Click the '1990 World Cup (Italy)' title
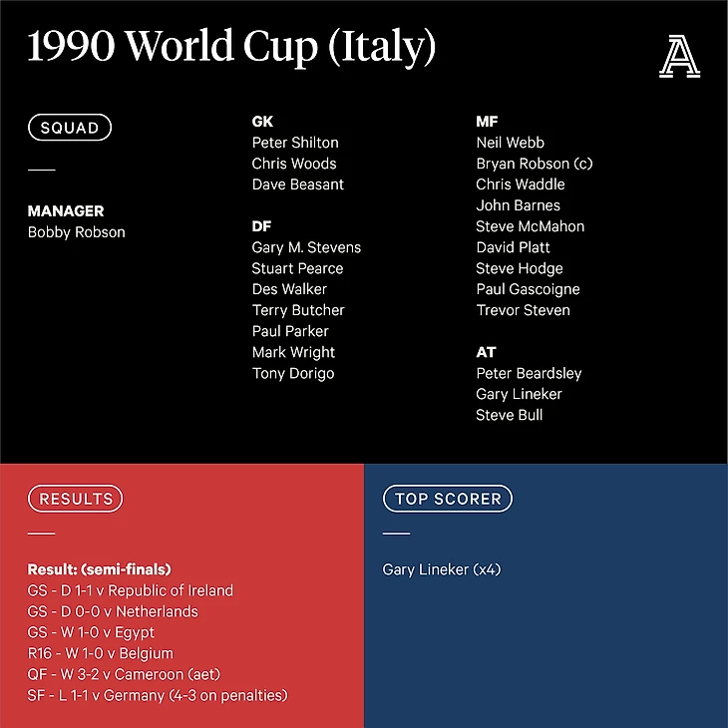Screen dimensions: 728x728 point(231,48)
